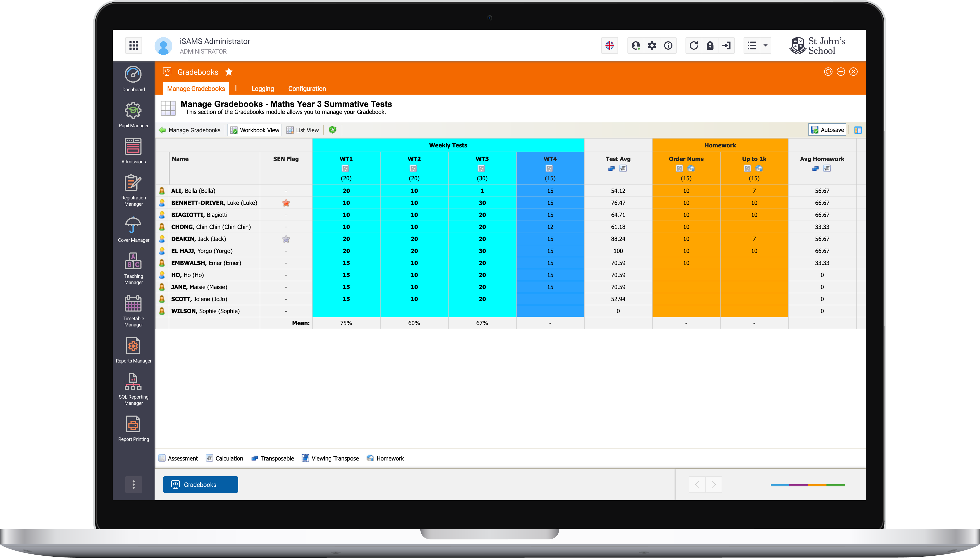The height and width of the screenshot is (558, 980).
Task: Click Test Avg calculation icon
Action: tap(623, 169)
